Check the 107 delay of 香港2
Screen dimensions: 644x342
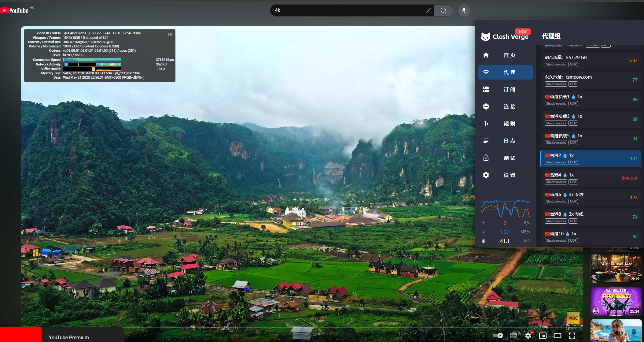634,158
